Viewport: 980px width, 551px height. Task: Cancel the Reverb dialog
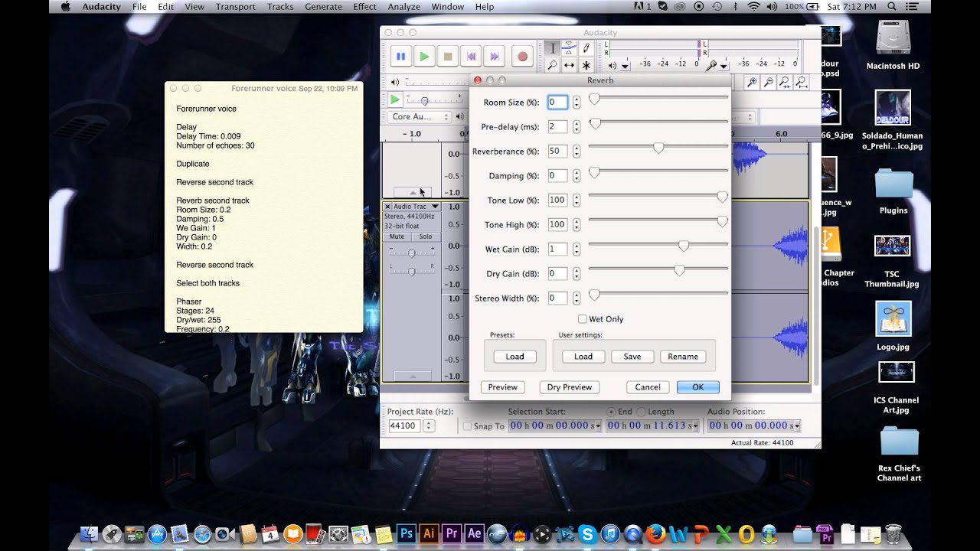(x=647, y=387)
